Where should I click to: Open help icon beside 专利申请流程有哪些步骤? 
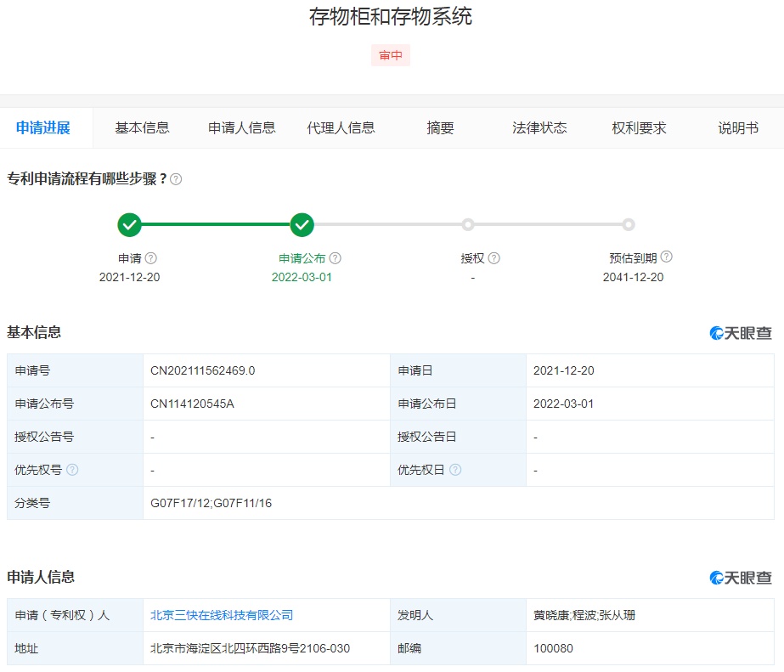pos(176,179)
